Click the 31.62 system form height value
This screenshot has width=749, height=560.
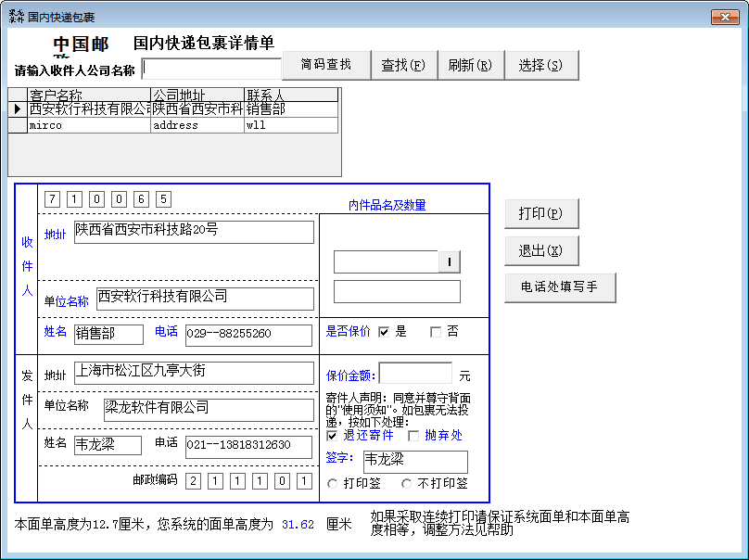click(298, 525)
